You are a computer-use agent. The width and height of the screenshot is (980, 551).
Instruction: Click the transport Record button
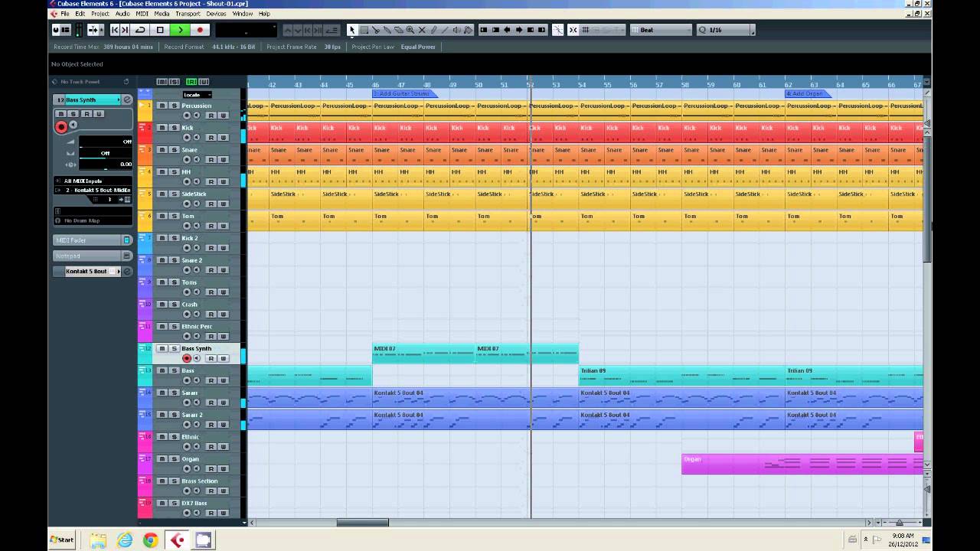(x=200, y=30)
